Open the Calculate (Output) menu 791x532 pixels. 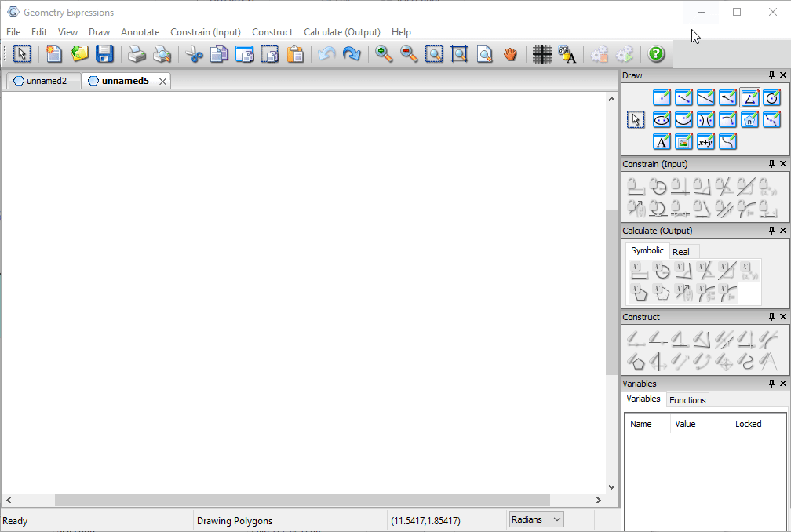pyautogui.click(x=342, y=31)
